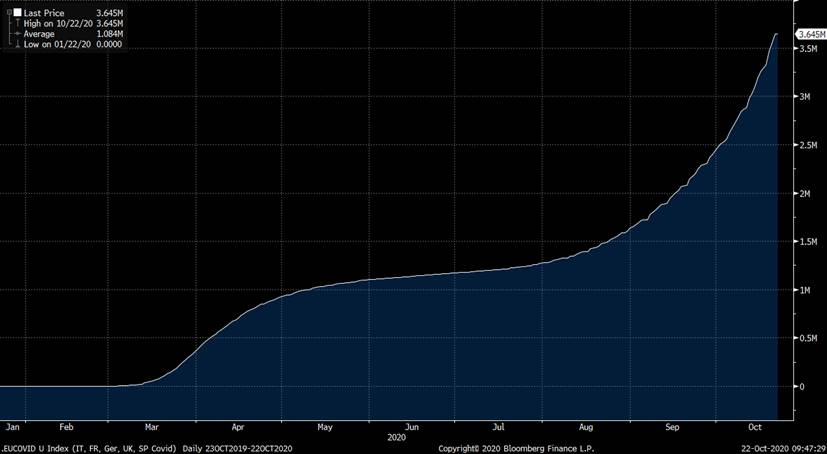The width and height of the screenshot is (827, 454).
Task: Click the 0 y-axis tick label
Action: pyautogui.click(x=799, y=387)
